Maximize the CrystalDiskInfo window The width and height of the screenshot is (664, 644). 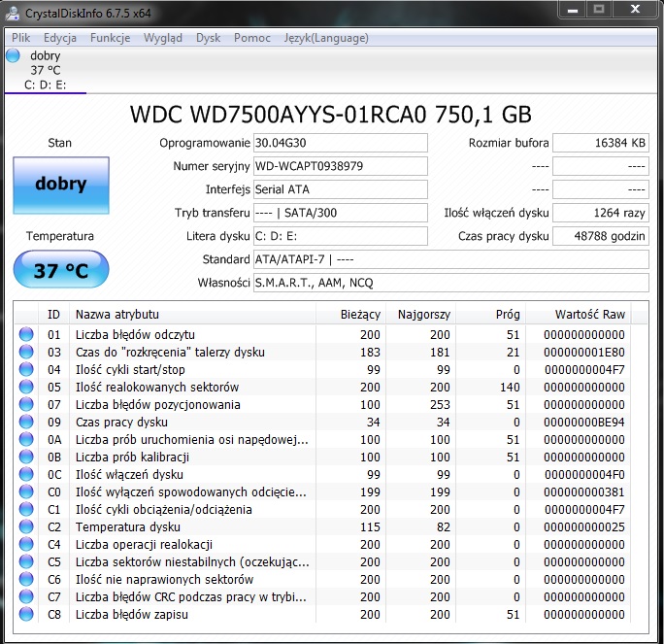(599, 10)
